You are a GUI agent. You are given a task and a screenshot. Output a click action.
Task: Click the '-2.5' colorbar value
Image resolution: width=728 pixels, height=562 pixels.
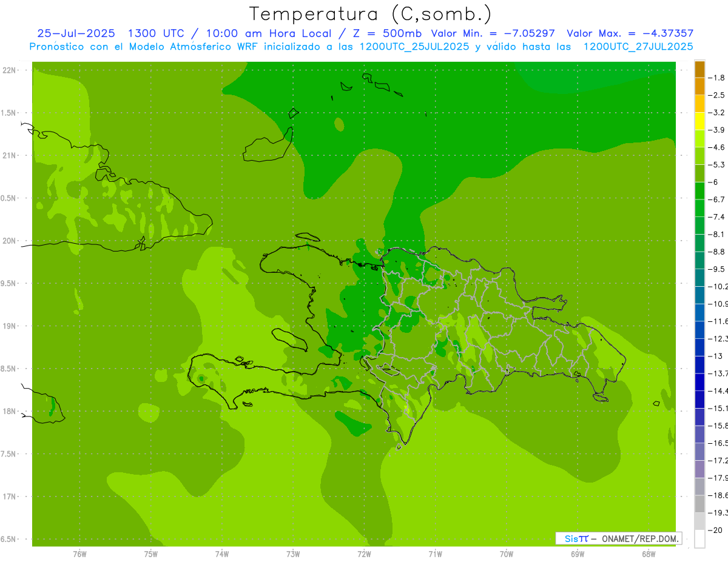point(717,95)
